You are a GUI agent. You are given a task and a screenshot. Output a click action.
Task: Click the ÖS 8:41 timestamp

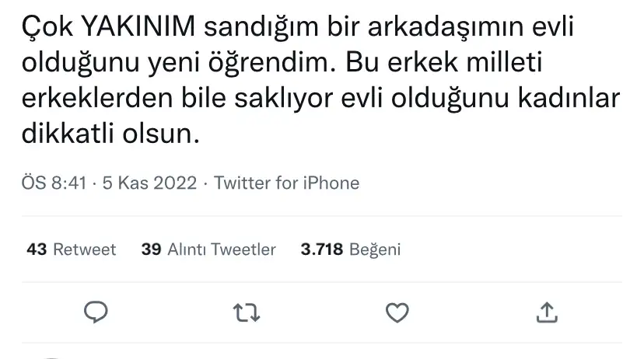[x=53, y=183]
